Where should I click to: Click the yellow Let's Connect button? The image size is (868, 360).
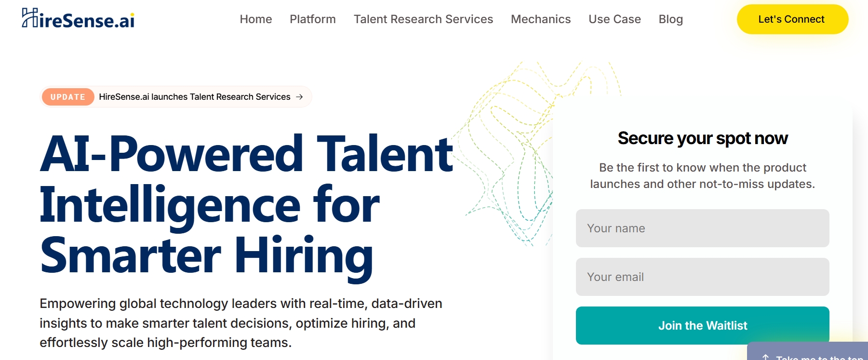[x=792, y=19]
